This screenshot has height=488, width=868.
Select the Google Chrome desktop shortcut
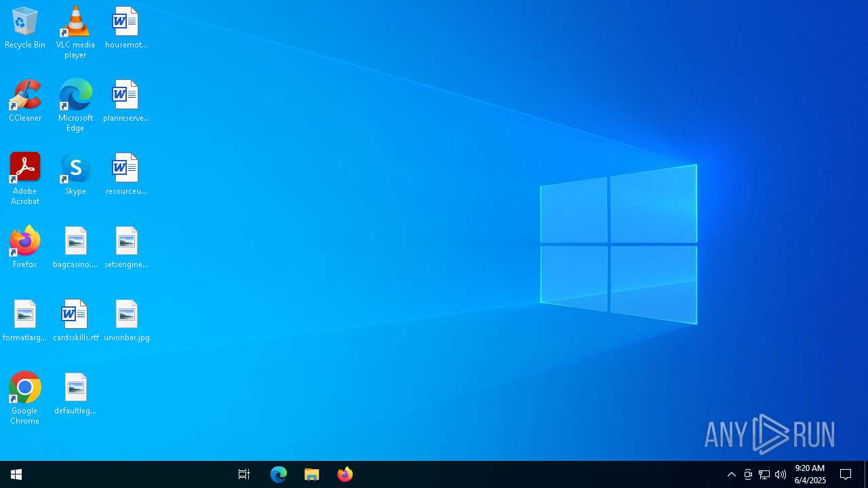pyautogui.click(x=25, y=399)
